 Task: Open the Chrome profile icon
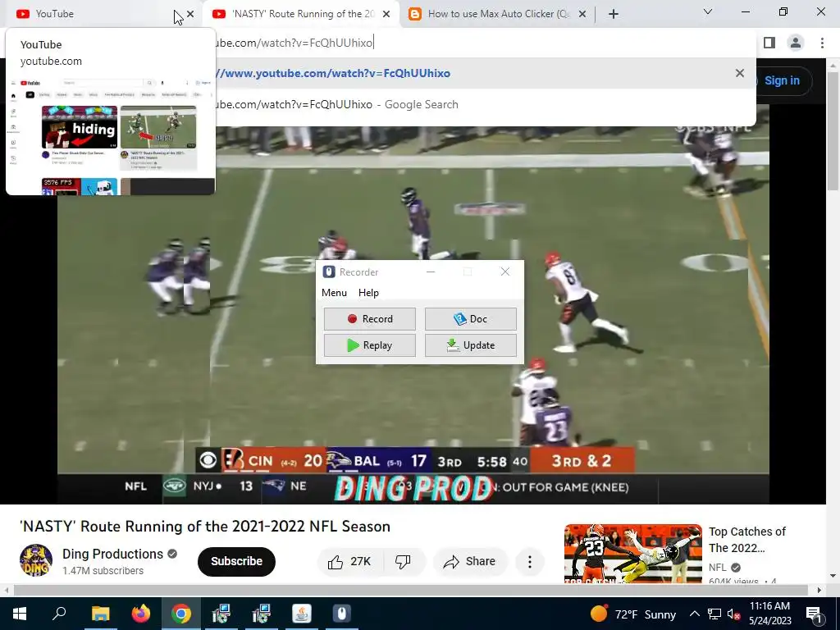796,43
